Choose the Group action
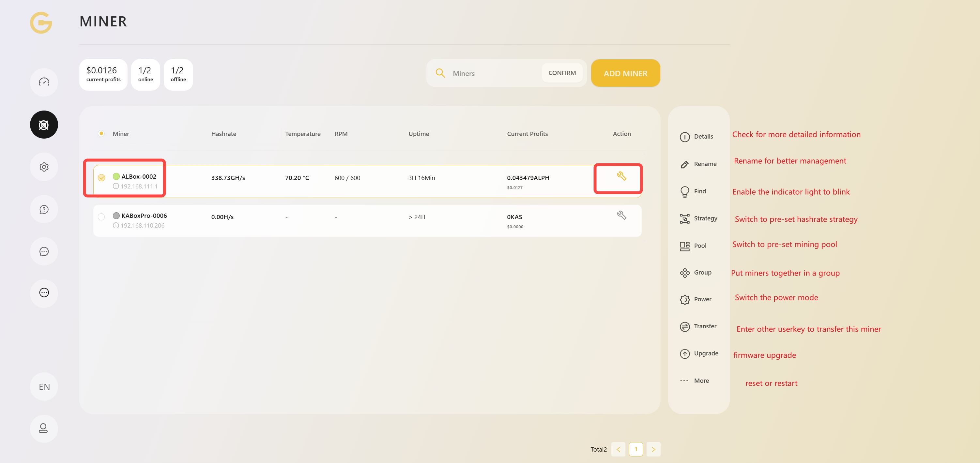This screenshot has height=463, width=980. pos(696,273)
